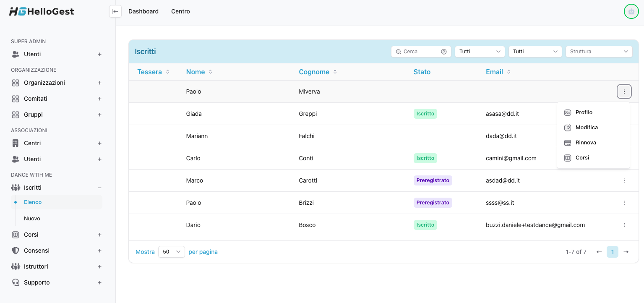Open Paolo Miverva's Profilo menu entry

(584, 112)
